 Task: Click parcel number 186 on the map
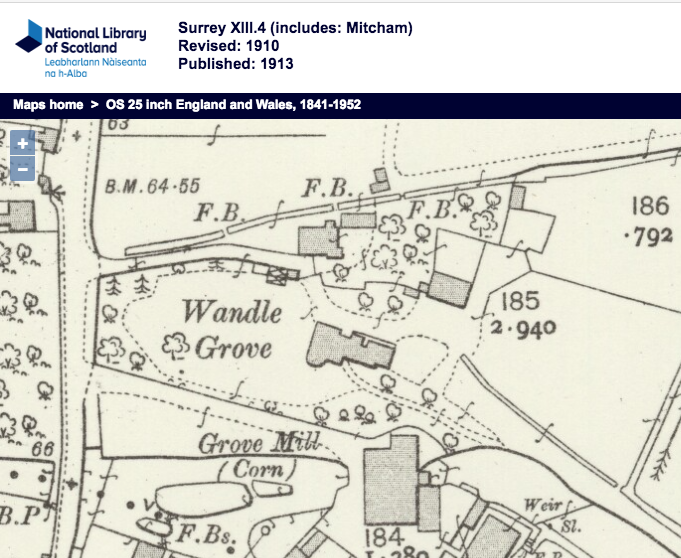click(x=649, y=207)
